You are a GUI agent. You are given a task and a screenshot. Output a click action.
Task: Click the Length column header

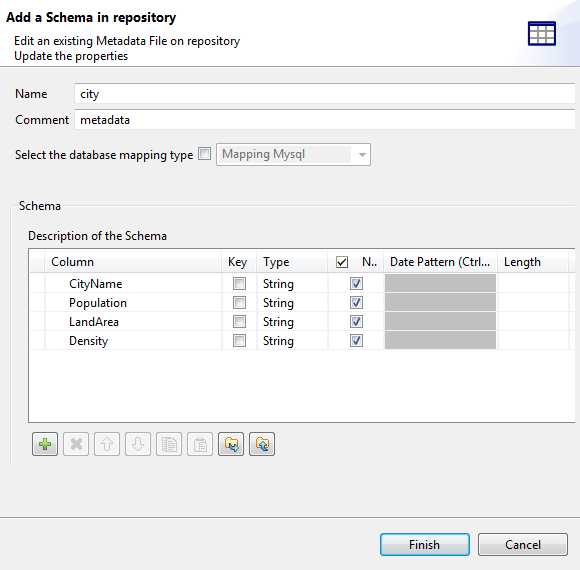(x=533, y=262)
